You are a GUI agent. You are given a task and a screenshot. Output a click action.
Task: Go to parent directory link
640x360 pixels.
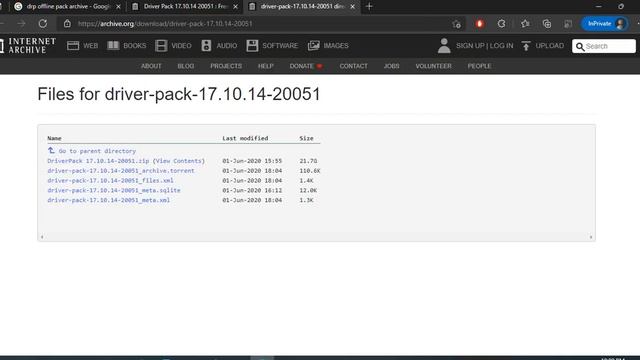point(97,151)
